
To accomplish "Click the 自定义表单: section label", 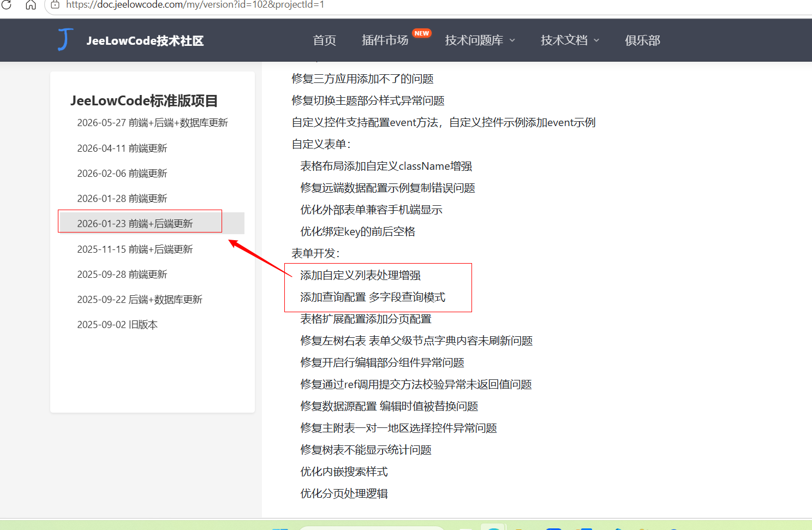I will 321,145.
